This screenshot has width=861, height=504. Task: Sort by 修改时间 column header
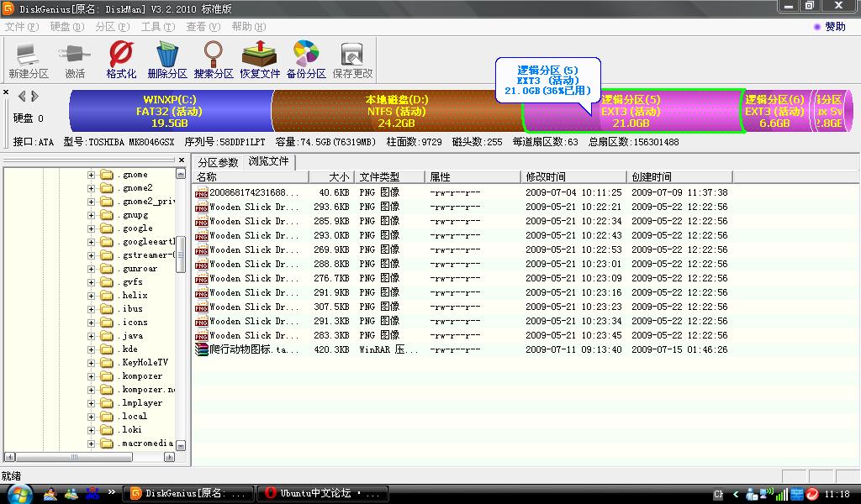click(x=573, y=176)
